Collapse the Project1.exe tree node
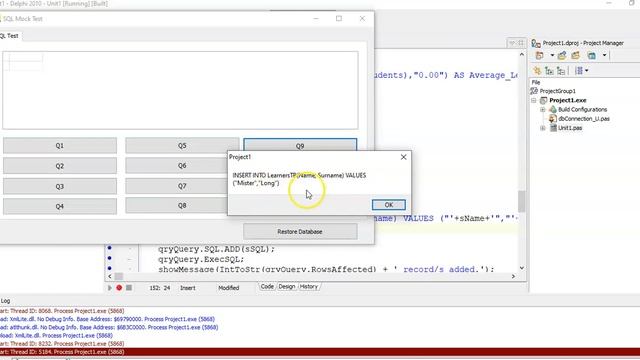The width and height of the screenshot is (640, 360). point(533,100)
